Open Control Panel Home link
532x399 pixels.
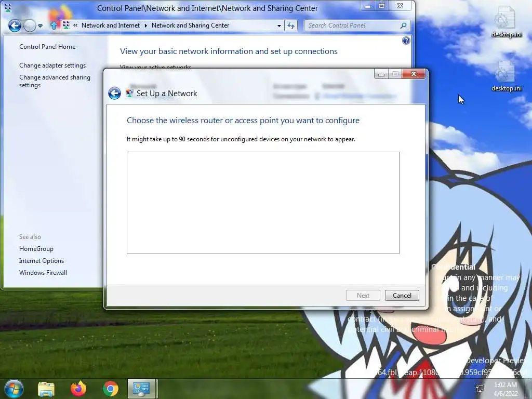coord(47,47)
